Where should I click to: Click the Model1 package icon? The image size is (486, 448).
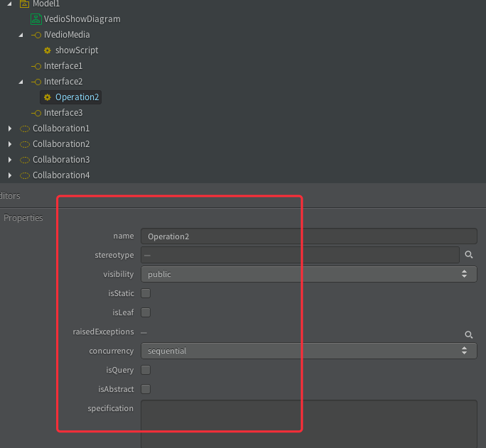(x=24, y=4)
